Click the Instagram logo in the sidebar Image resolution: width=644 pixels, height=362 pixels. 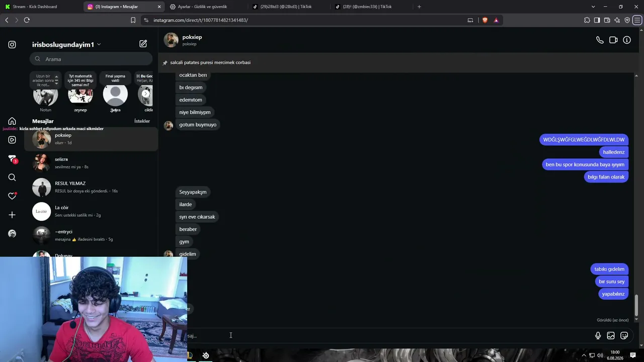[12, 45]
